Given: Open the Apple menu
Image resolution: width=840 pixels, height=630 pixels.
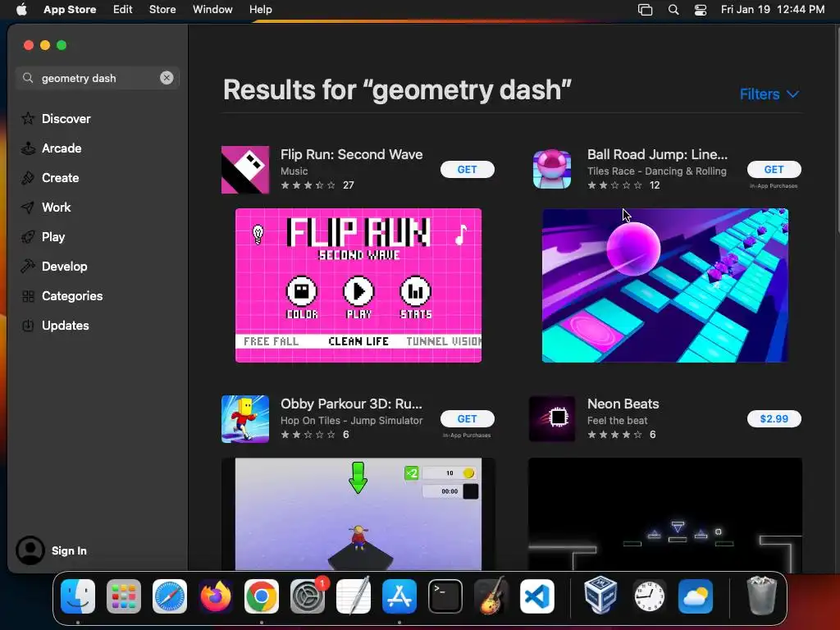Looking at the screenshot, I should pos(21,9).
